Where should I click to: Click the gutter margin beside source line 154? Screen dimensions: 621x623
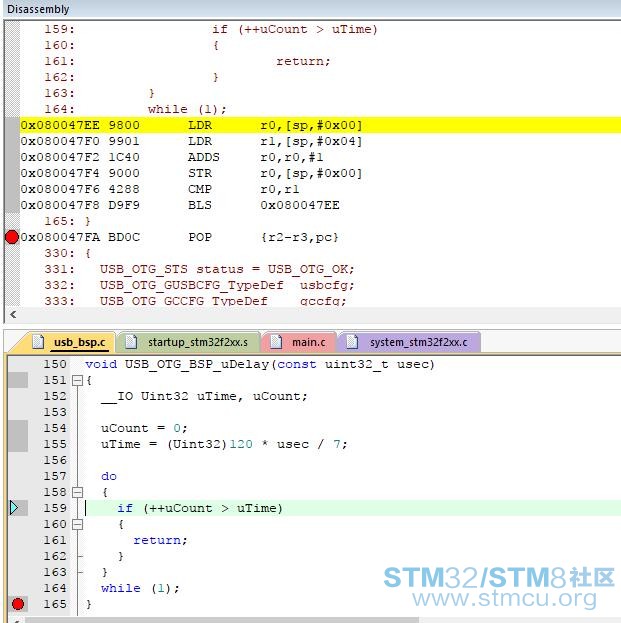[x=18, y=428]
